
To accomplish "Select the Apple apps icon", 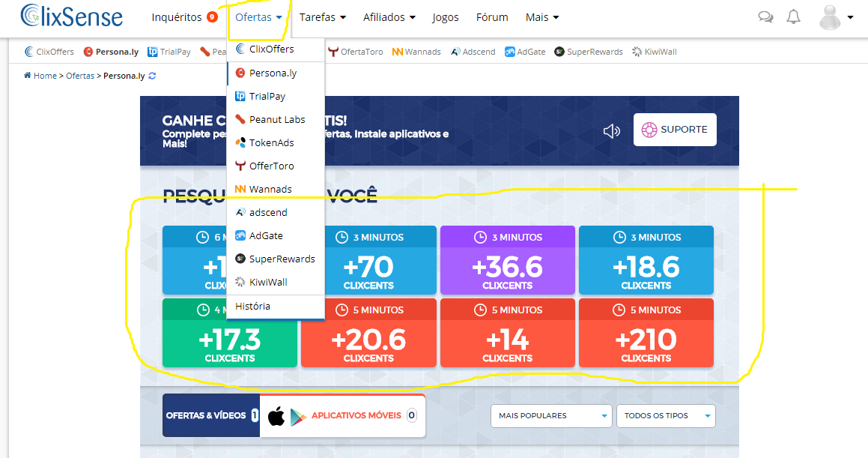I will 276,416.
